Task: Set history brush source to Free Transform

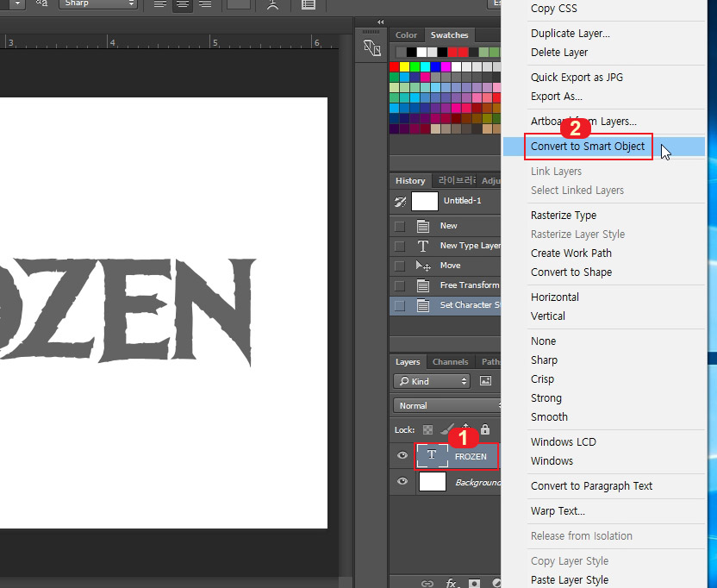Action: point(400,286)
